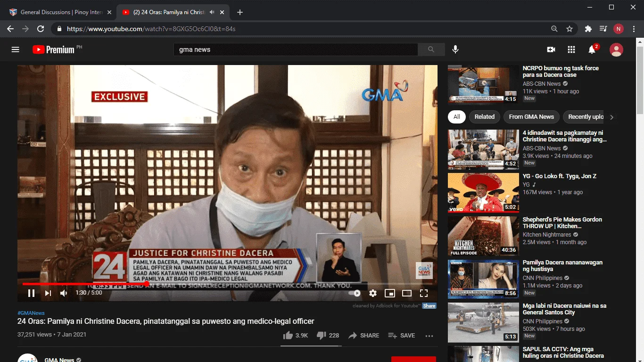Click the GMA News channel name below video
This screenshot has width=644, height=362.
click(59, 360)
